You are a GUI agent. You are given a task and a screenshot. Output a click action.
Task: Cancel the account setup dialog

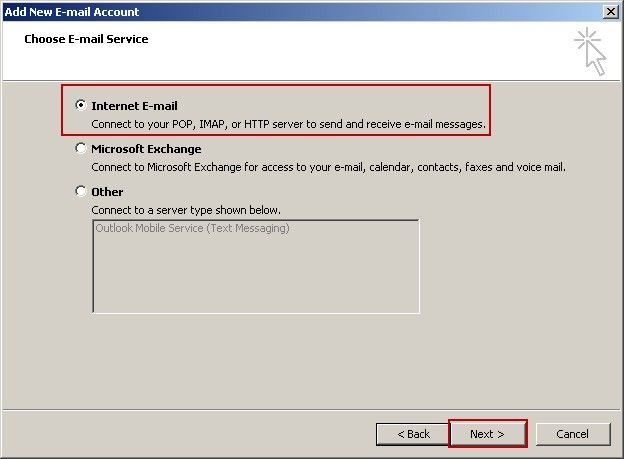572,434
